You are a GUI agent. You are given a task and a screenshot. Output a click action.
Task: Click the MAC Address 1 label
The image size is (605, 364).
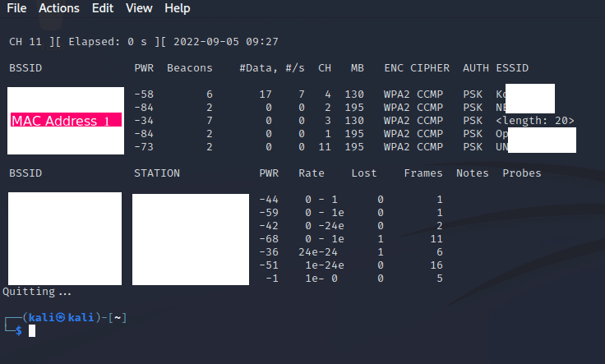point(66,121)
